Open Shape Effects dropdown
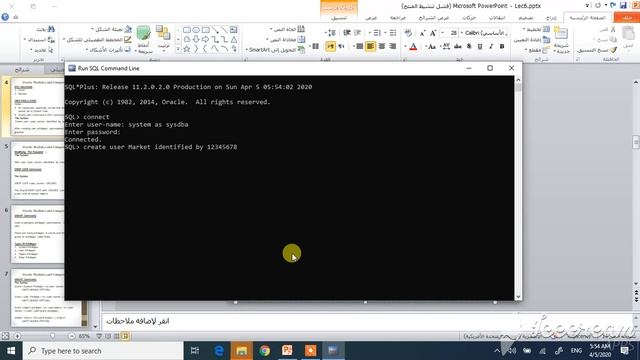Screen dimensions: 640x360 click(x=109, y=50)
